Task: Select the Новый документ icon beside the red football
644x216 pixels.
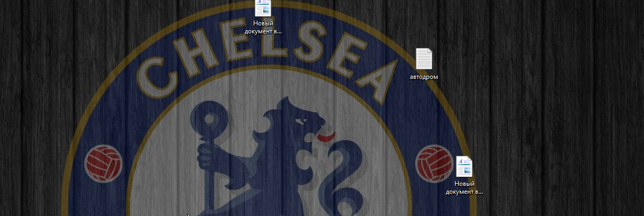Action: click(464, 167)
